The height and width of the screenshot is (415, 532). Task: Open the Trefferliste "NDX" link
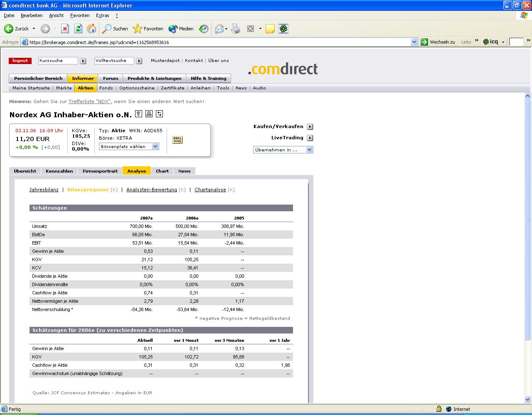(x=89, y=101)
